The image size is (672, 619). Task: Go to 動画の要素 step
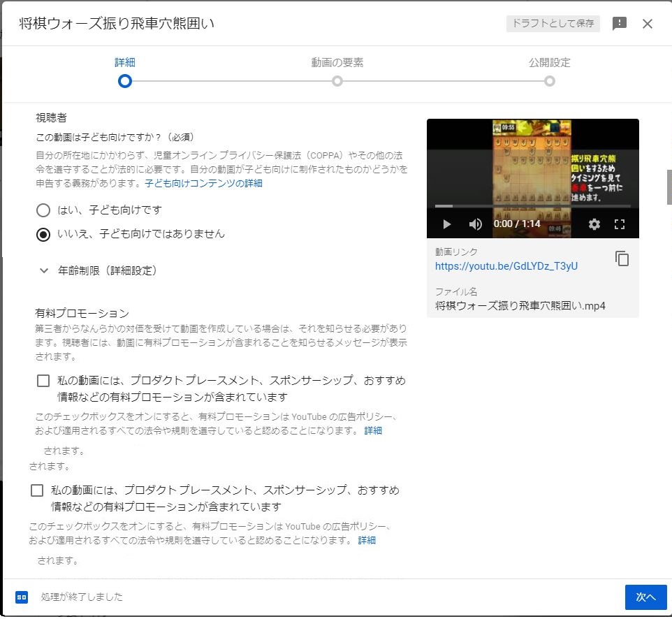point(337,63)
